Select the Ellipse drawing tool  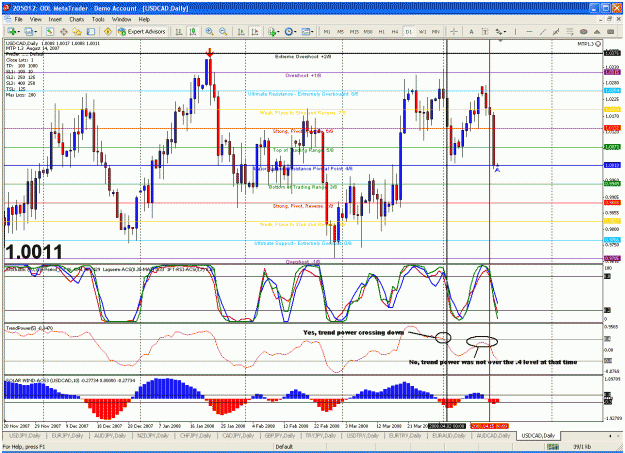point(584,32)
